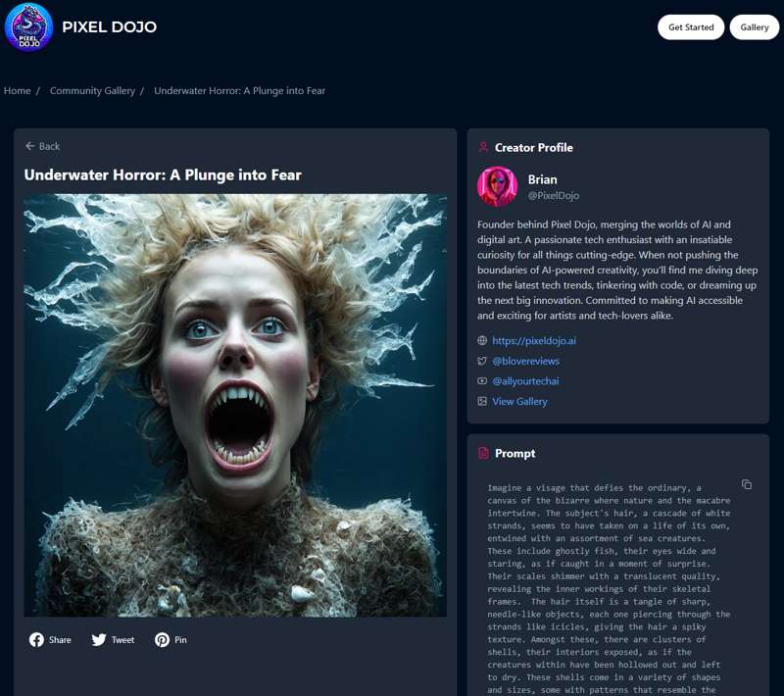784x696 pixels.
Task: Open the View Gallery link
Action: [519, 402]
